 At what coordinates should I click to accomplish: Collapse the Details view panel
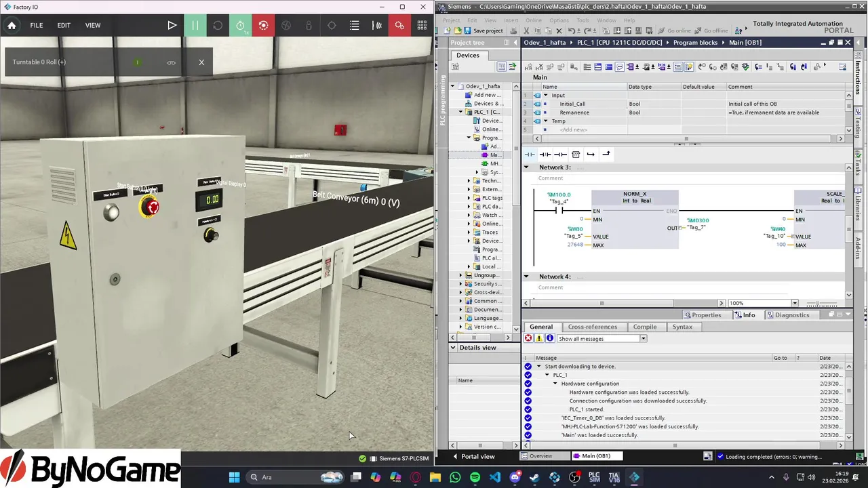[453, 348]
